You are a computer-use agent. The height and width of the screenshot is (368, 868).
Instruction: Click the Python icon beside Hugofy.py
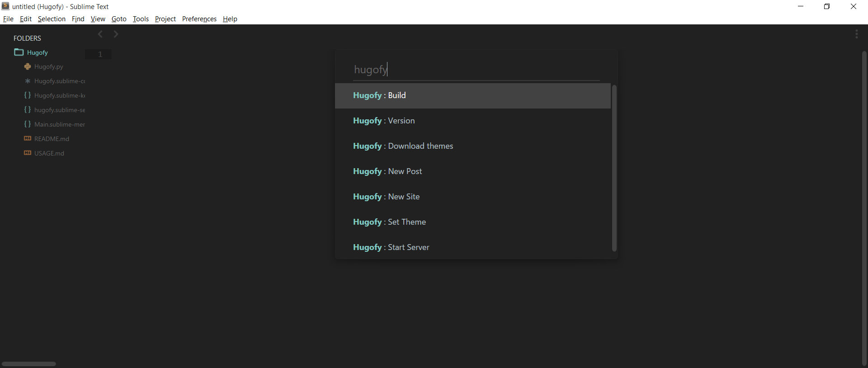[28, 66]
